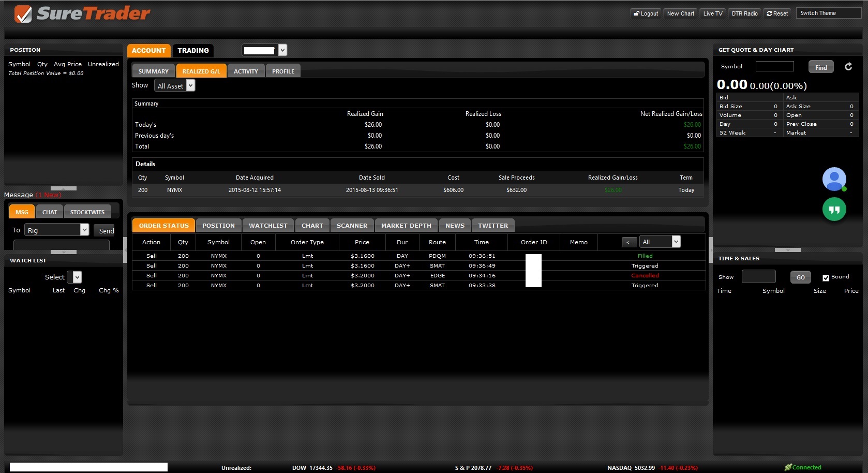Click the PDQM route cell

tap(437, 256)
